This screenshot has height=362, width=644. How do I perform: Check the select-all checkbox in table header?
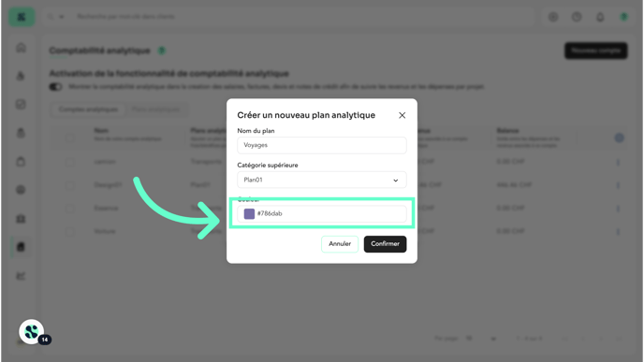click(x=70, y=138)
